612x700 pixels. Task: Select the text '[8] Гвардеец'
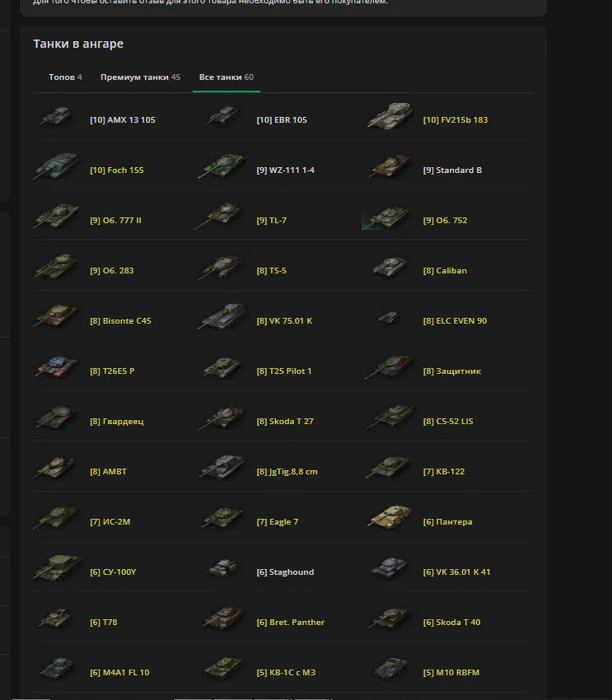coord(117,422)
